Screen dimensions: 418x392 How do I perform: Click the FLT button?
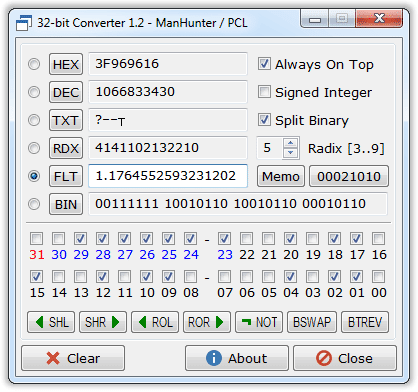(66, 176)
